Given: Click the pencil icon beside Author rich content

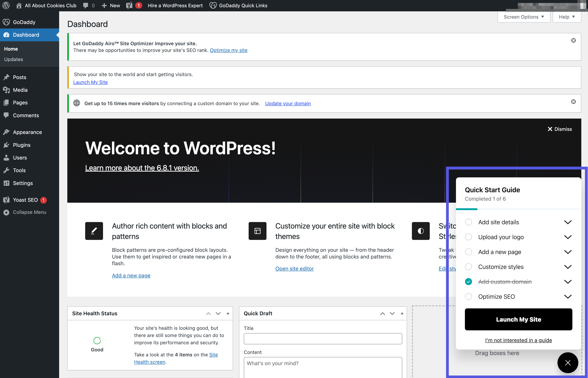Looking at the screenshot, I should 94,231.
